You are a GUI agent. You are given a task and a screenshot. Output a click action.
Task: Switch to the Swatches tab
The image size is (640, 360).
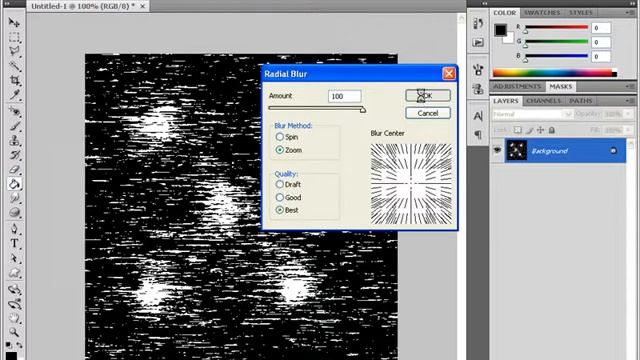[x=542, y=13]
